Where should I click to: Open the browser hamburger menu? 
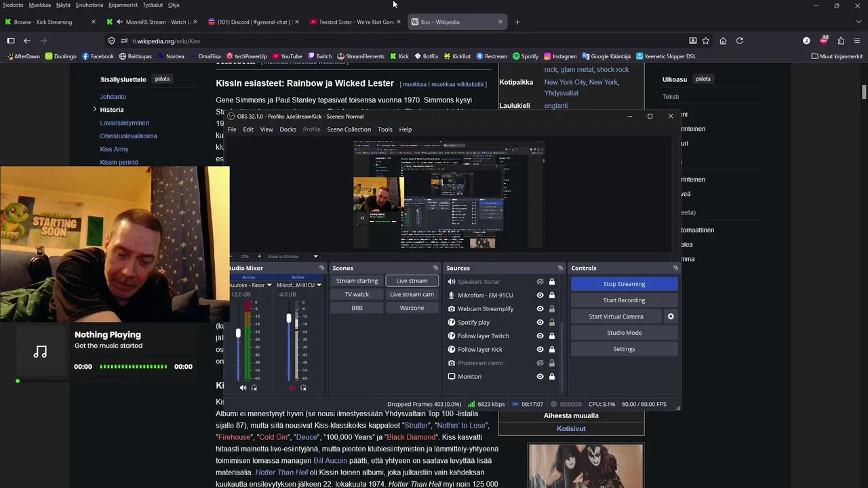pos(857,41)
